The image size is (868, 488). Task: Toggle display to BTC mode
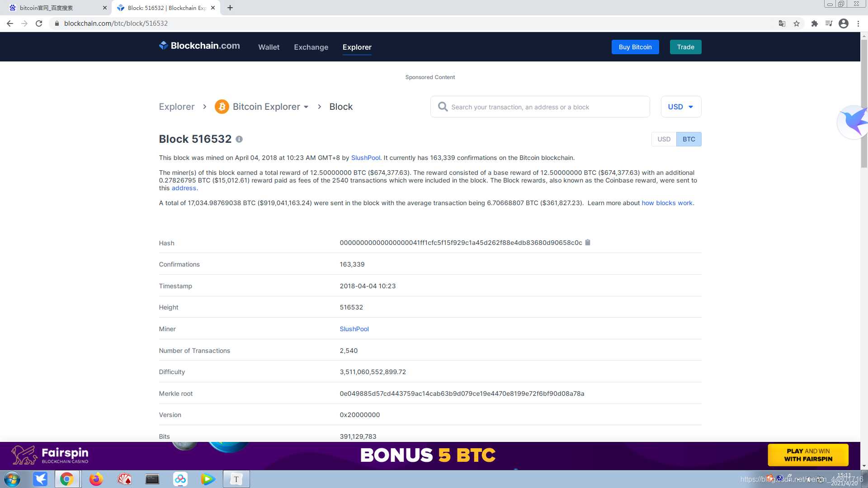pyautogui.click(x=689, y=139)
